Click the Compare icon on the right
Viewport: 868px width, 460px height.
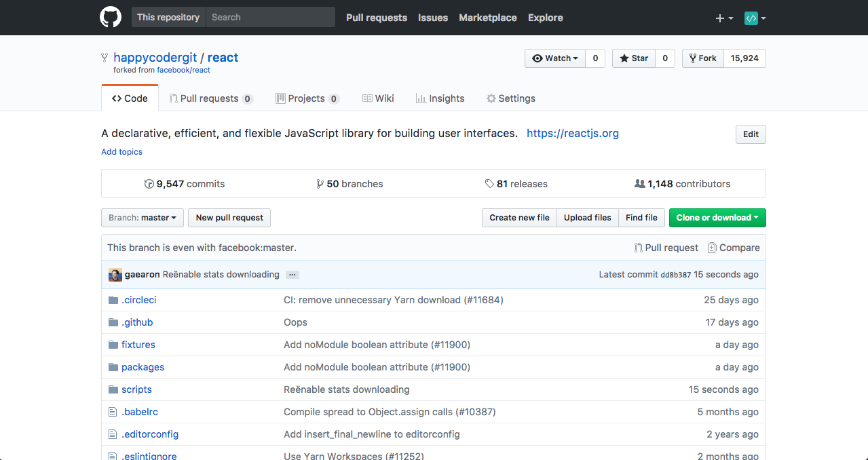[712, 247]
